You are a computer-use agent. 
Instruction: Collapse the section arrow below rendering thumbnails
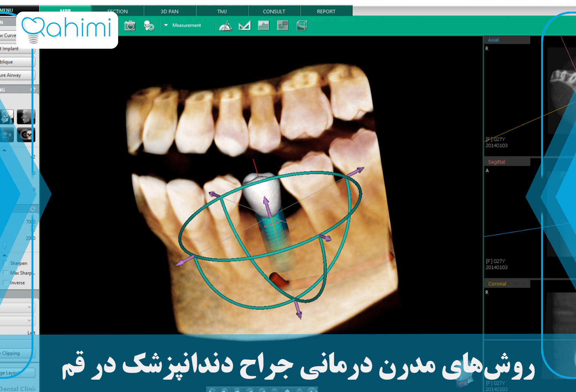(x=4, y=150)
